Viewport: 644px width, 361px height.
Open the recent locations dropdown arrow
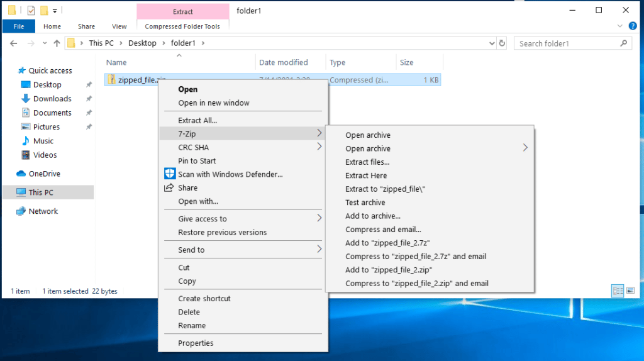43,43
